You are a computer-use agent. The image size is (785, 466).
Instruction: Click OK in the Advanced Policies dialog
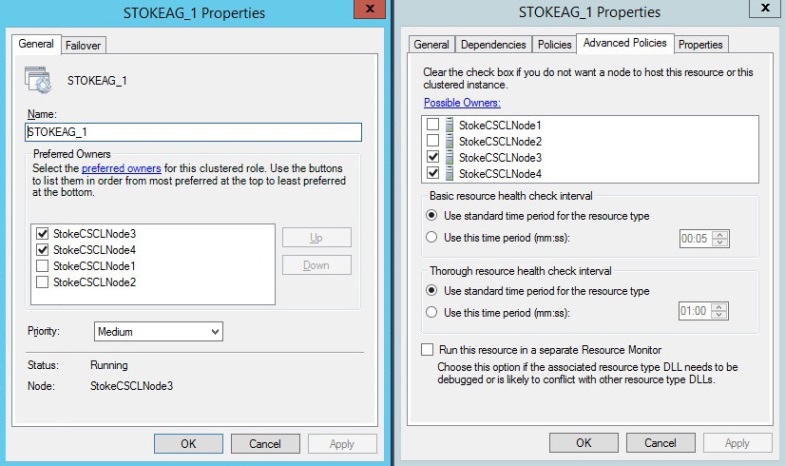point(583,443)
